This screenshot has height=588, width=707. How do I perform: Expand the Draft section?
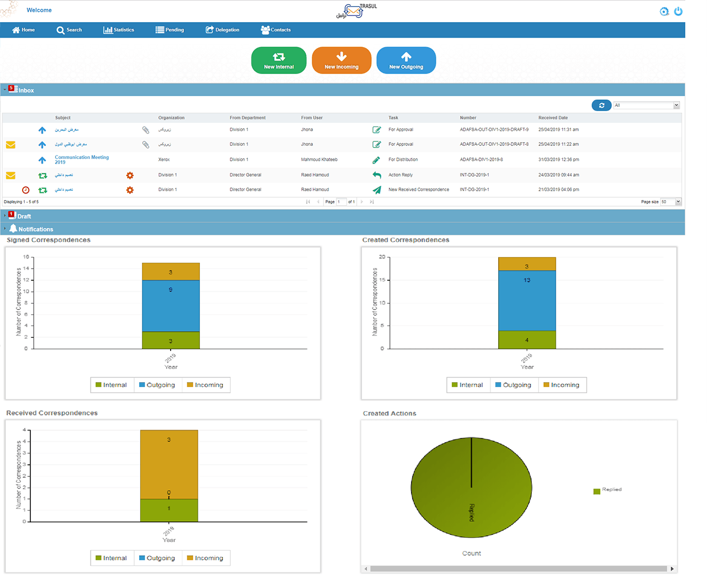(342, 216)
